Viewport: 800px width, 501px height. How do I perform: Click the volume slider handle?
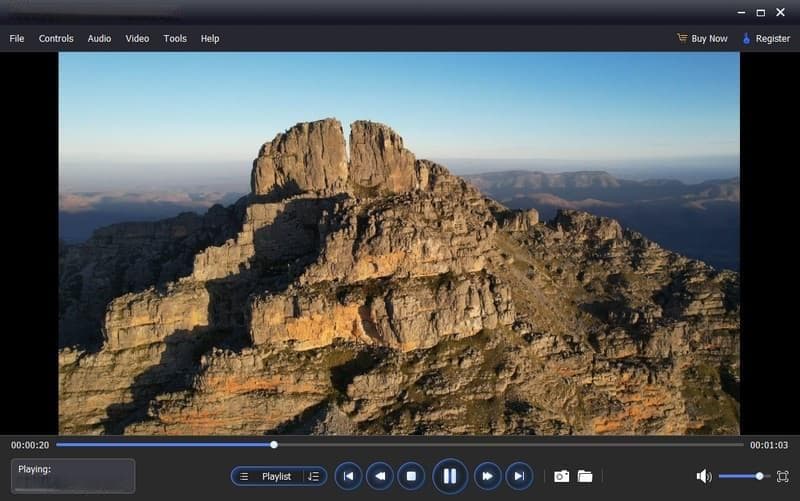[x=760, y=476]
